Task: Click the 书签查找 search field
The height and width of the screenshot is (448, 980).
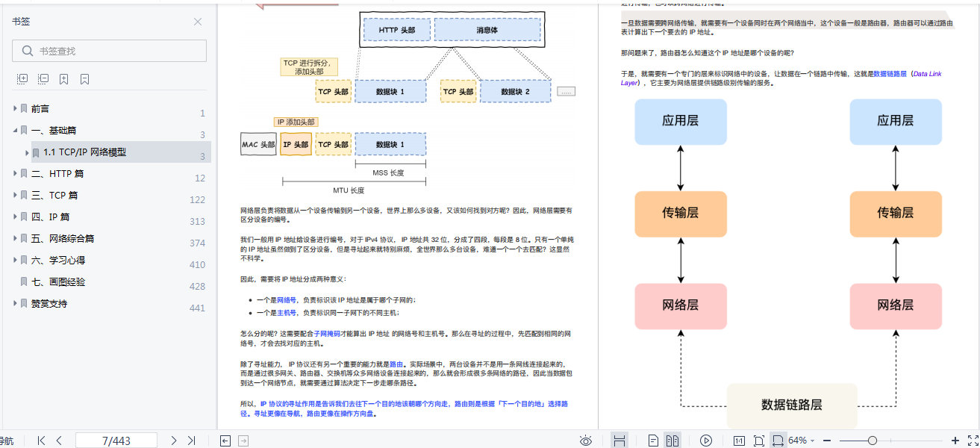Action: click(109, 51)
